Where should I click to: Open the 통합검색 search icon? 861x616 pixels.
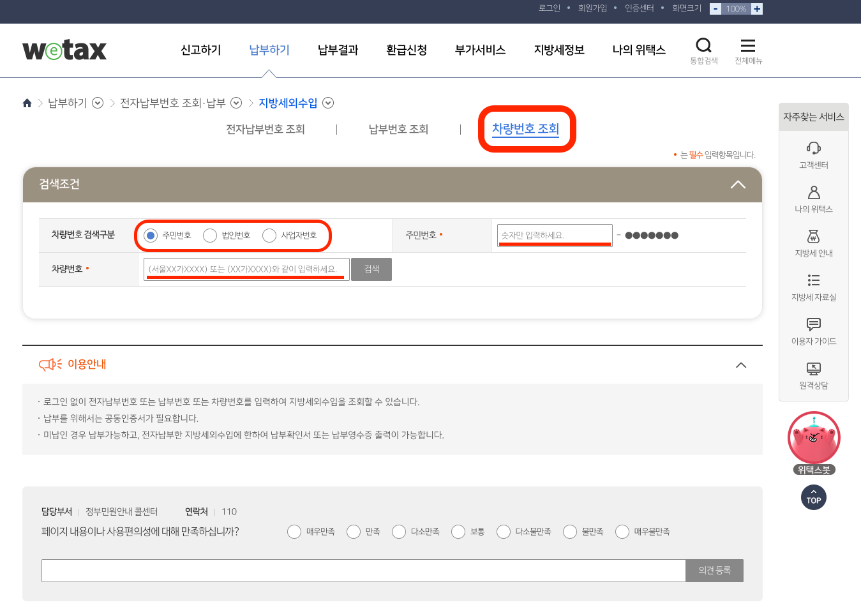(704, 45)
